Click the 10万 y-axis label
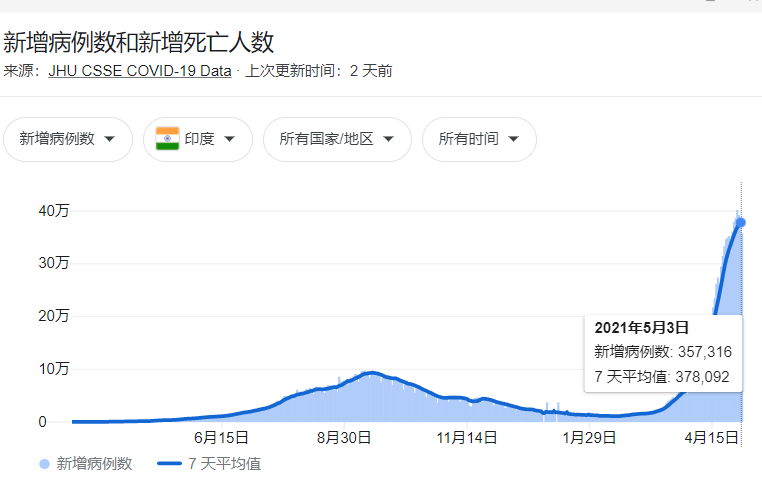This screenshot has width=762, height=478. [x=54, y=369]
